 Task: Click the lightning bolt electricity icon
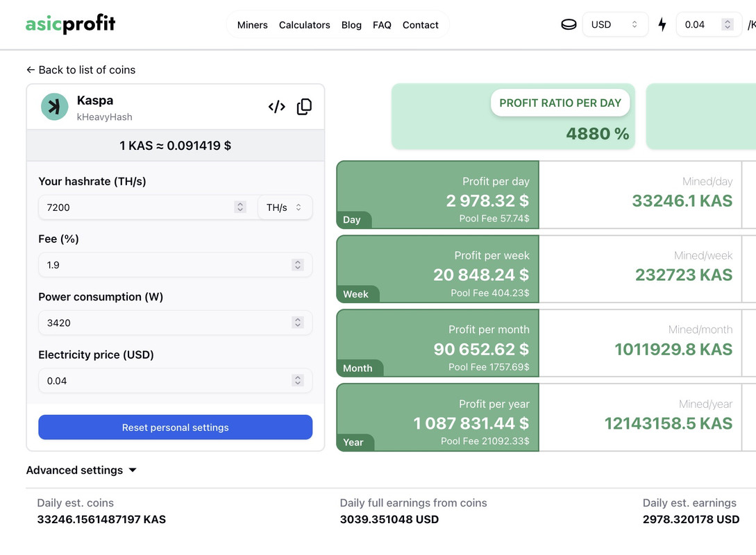(662, 24)
